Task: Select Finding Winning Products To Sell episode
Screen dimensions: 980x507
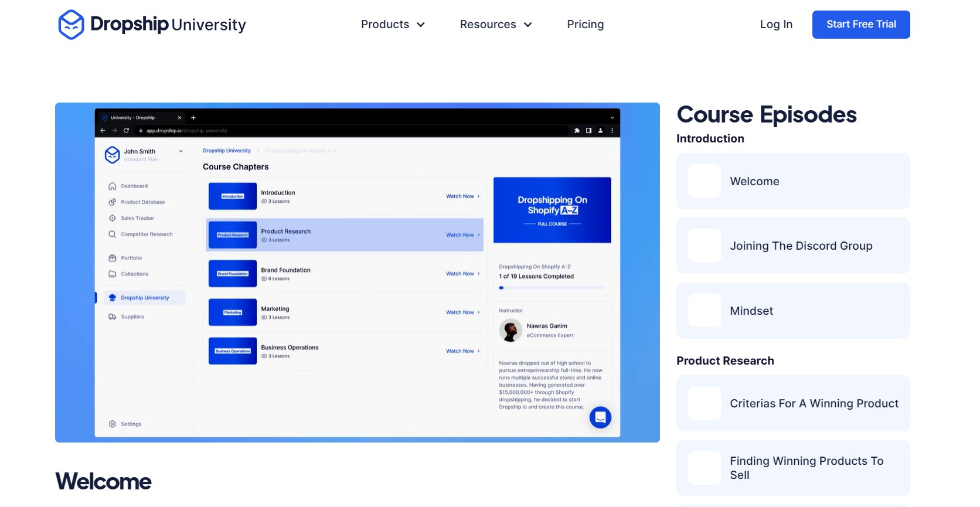Action: pyautogui.click(x=793, y=468)
